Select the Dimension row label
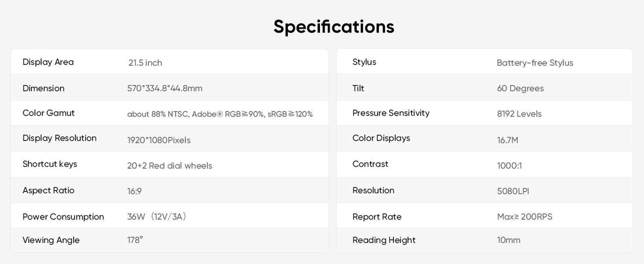 [43, 88]
